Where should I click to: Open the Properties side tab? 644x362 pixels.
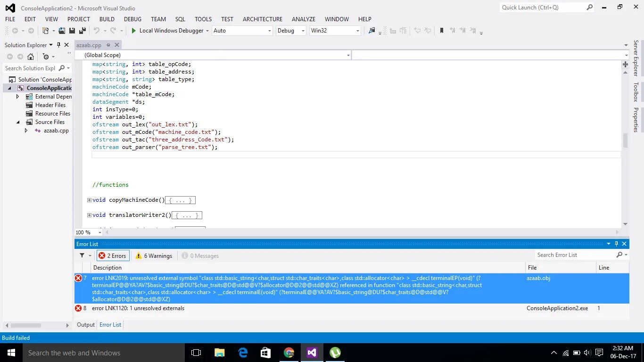point(636,120)
